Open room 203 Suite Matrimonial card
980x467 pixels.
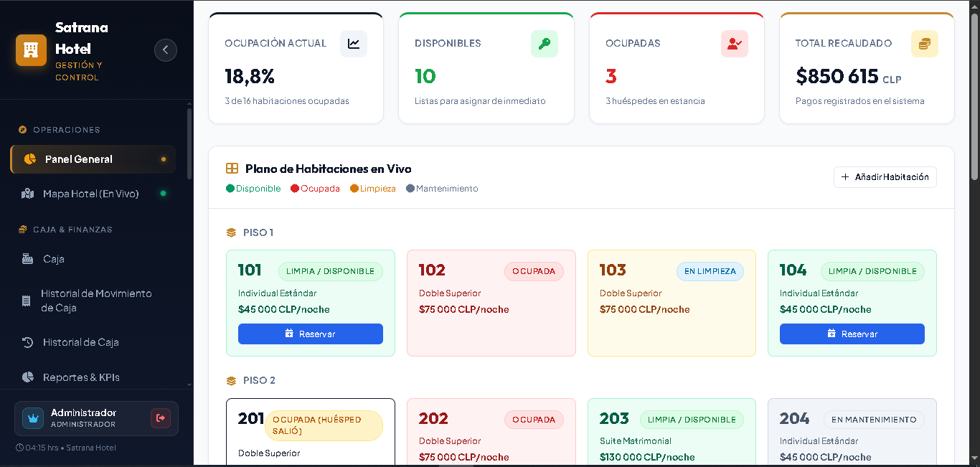coord(672,433)
